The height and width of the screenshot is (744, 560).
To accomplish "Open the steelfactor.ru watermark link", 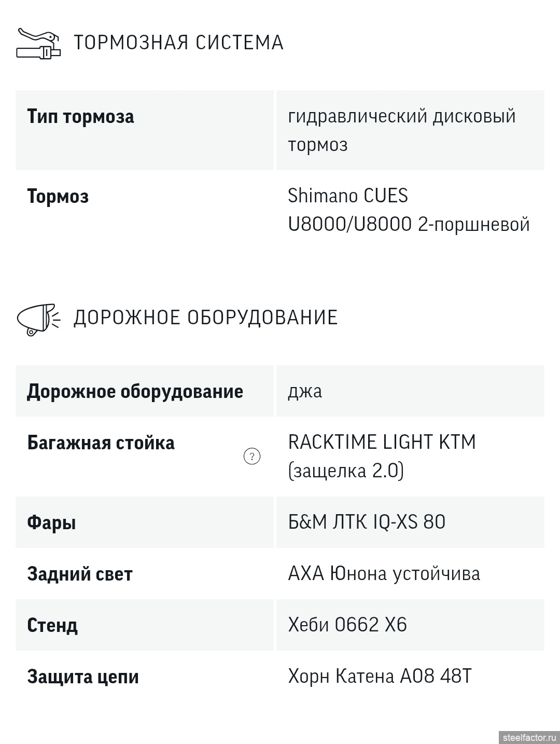I will tap(528, 737).
